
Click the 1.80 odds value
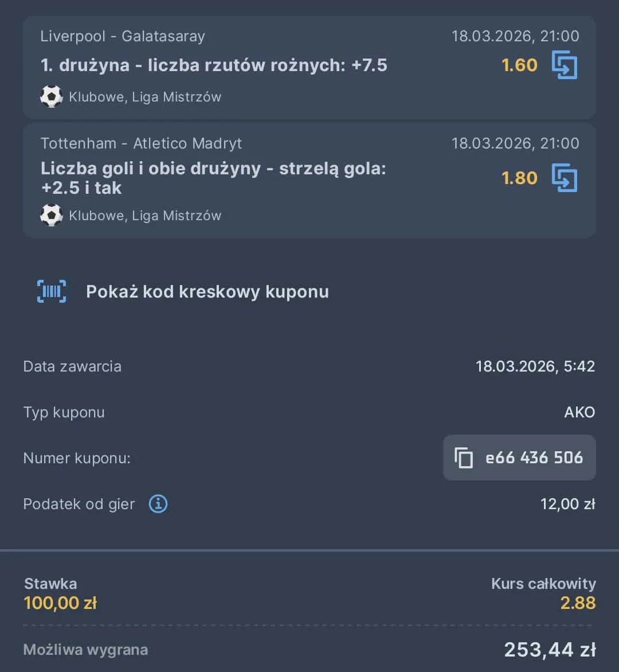pos(518,178)
